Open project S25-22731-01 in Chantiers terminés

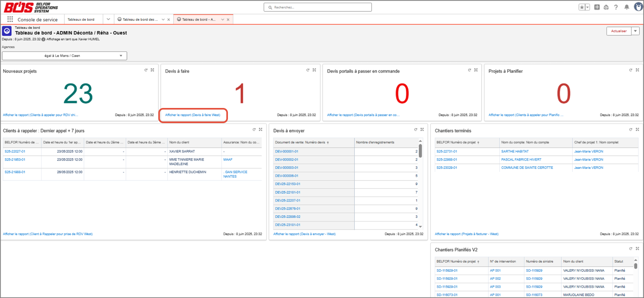tap(447, 151)
